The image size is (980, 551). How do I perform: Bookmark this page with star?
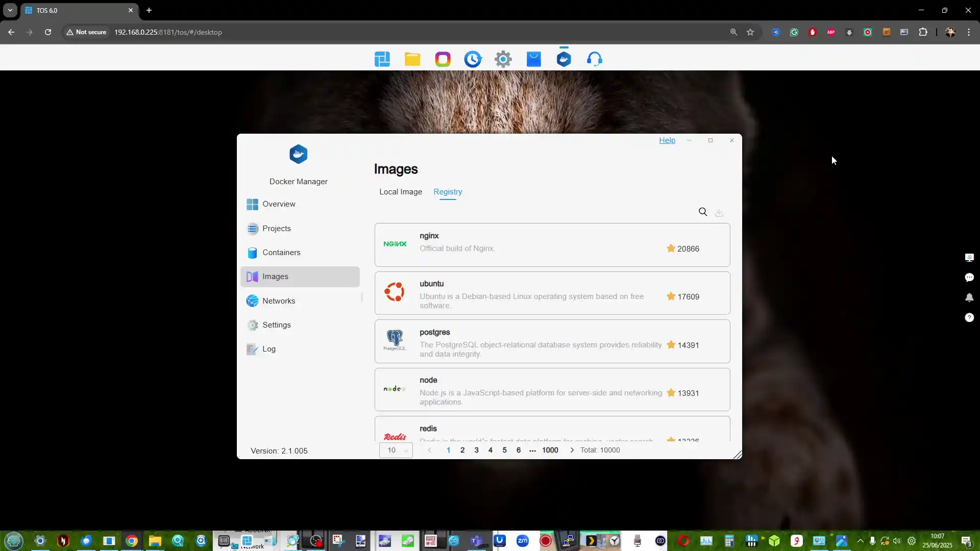[750, 32]
